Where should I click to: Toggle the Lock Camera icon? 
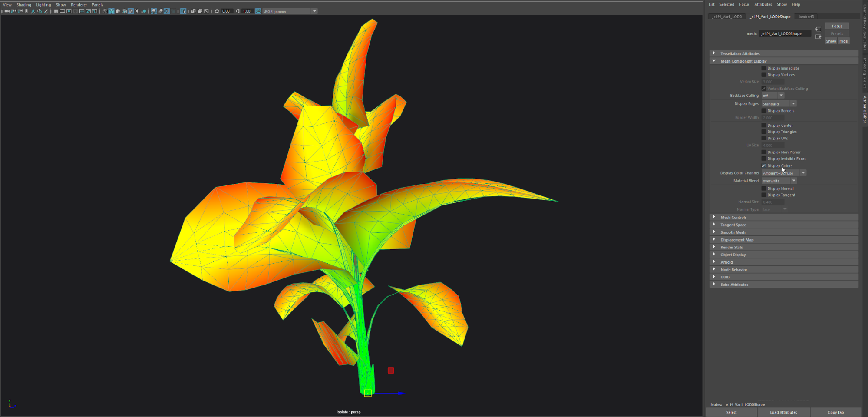point(13,11)
